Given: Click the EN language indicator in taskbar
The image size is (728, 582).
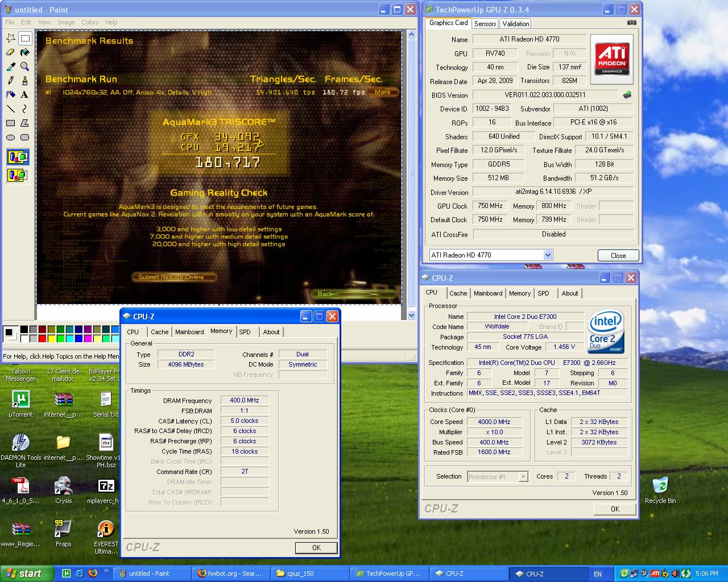Looking at the screenshot, I should click(598, 574).
